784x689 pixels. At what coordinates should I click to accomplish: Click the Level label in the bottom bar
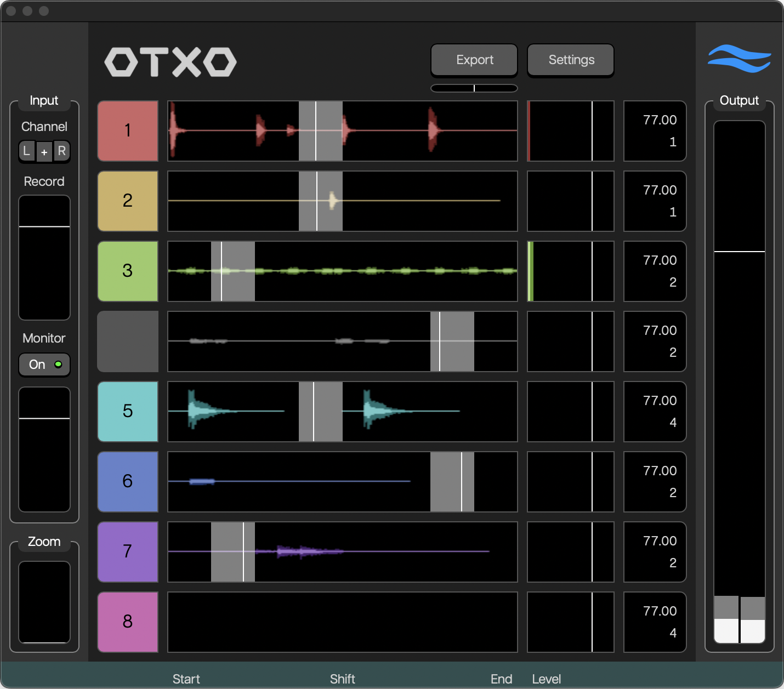point(546,679)
